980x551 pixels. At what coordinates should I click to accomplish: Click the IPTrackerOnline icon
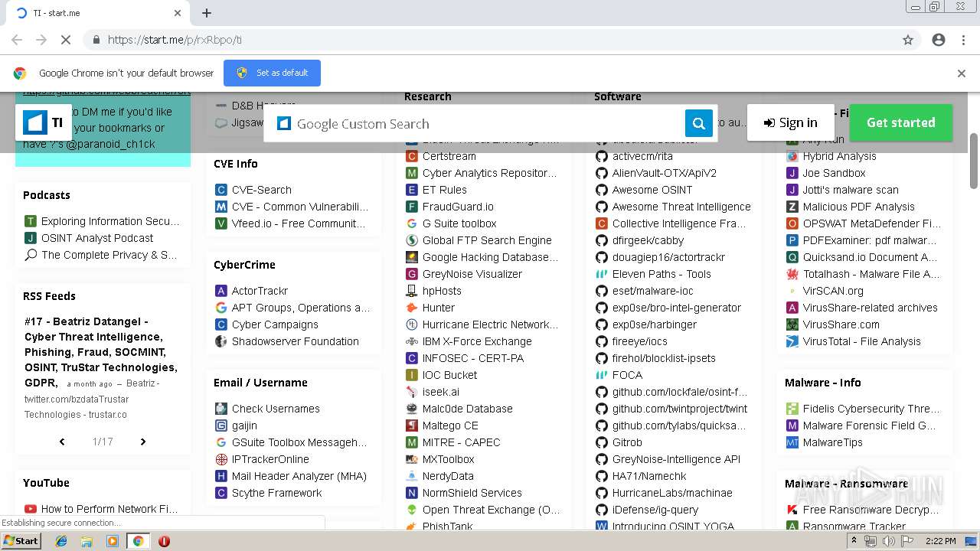click(221, 459)
